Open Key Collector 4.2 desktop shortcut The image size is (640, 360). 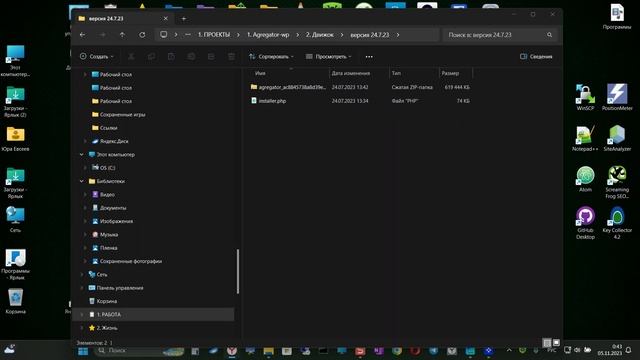pos(617,223)
